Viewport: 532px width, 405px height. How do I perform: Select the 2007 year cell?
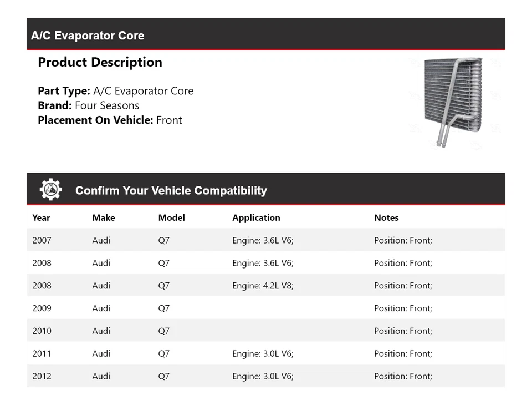[42, 240]
